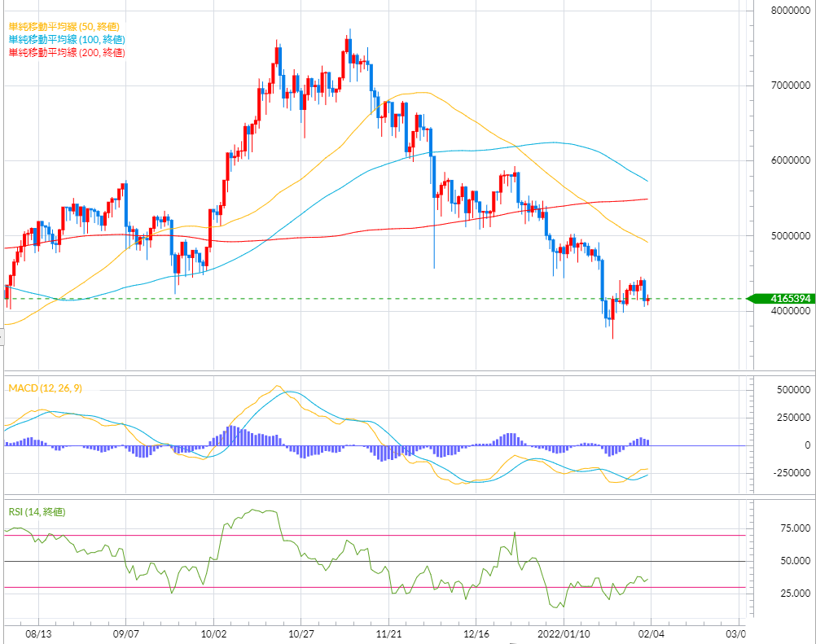This screenshot has width=816, height=644.
Task: Click the 02/04 date axis label
Action: click(x=651, y=634)
